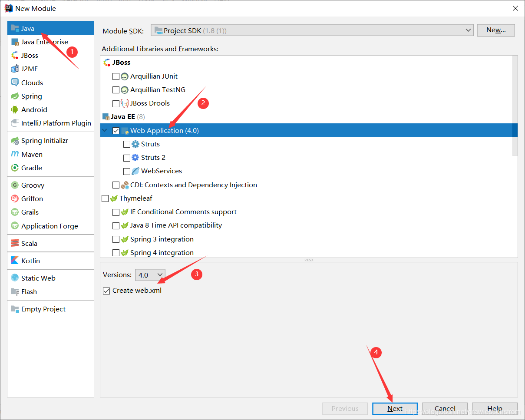Check the CDI Contexts and Dependency Injection checkbox
The image size is (525, 420).
116,185
